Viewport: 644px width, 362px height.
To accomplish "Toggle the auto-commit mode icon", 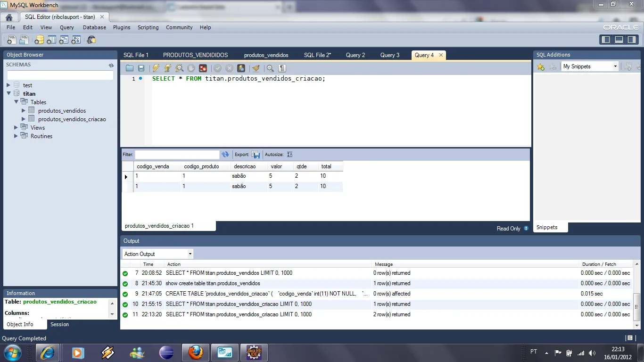I will point(241,68).
